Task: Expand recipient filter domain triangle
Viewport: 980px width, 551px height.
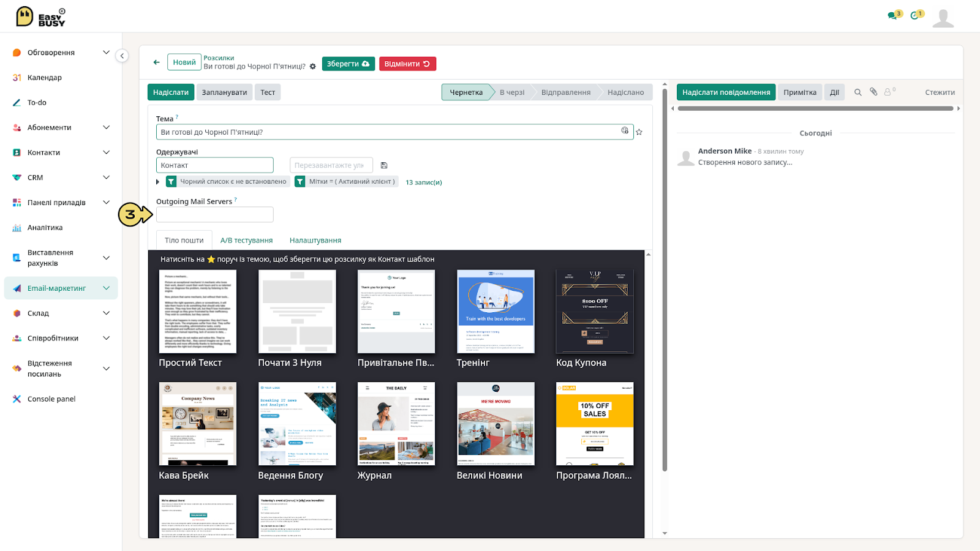Action: click(158, 182)
